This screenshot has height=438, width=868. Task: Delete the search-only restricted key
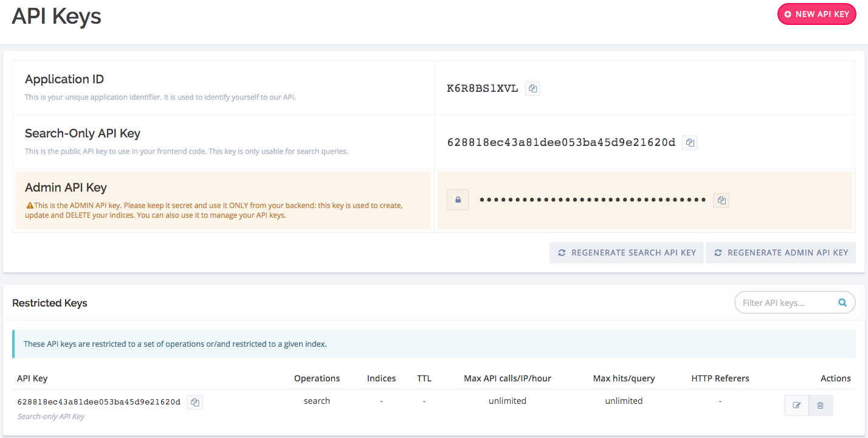(x=821, y=405)
